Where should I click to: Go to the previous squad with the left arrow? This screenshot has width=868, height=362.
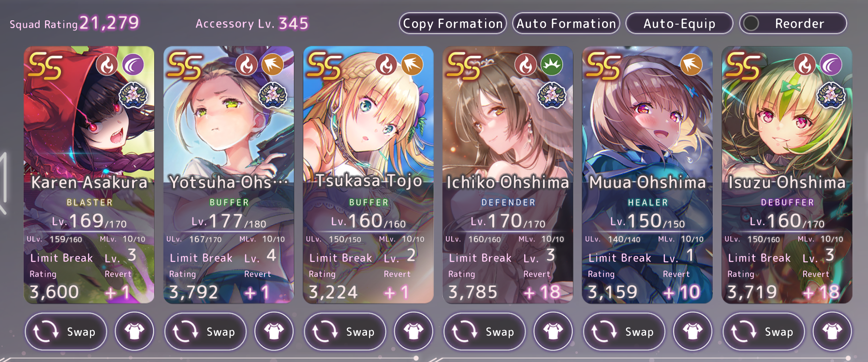[4, 183]
